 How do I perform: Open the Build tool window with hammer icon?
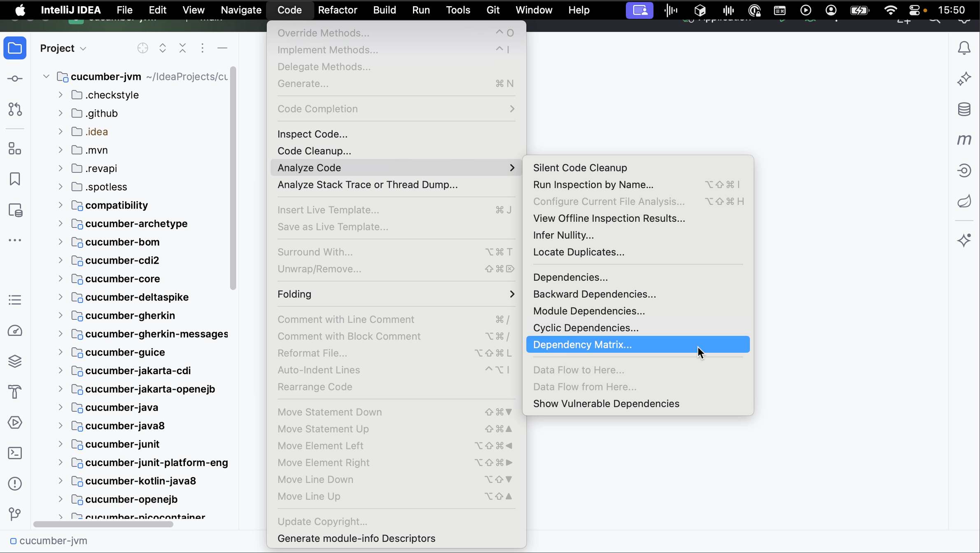point(15,391)
